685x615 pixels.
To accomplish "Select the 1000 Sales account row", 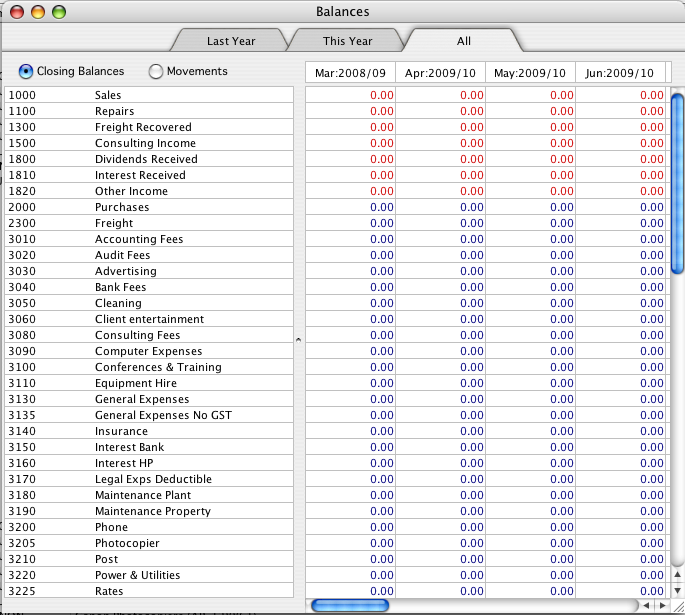I will [x=149, y=95].
